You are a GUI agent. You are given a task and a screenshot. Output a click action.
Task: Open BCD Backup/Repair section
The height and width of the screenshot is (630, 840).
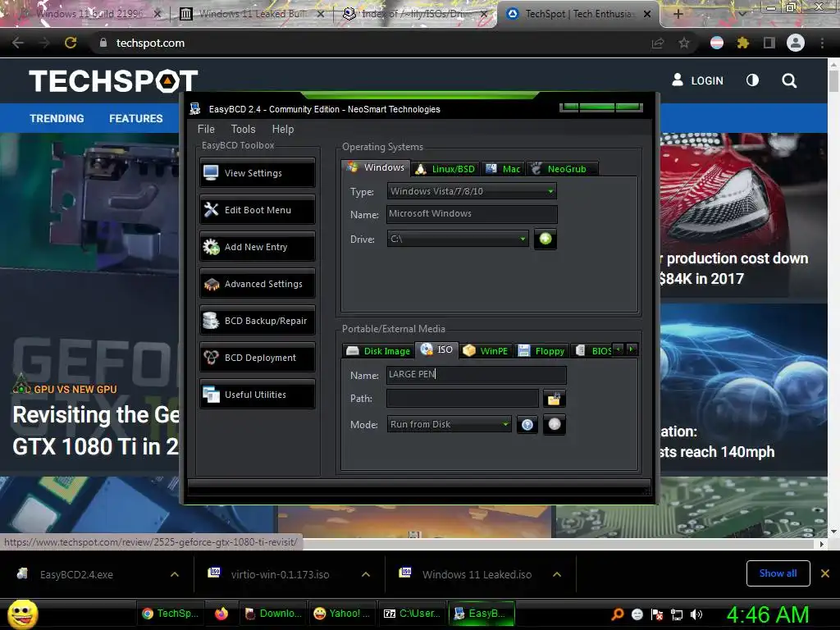257,321
